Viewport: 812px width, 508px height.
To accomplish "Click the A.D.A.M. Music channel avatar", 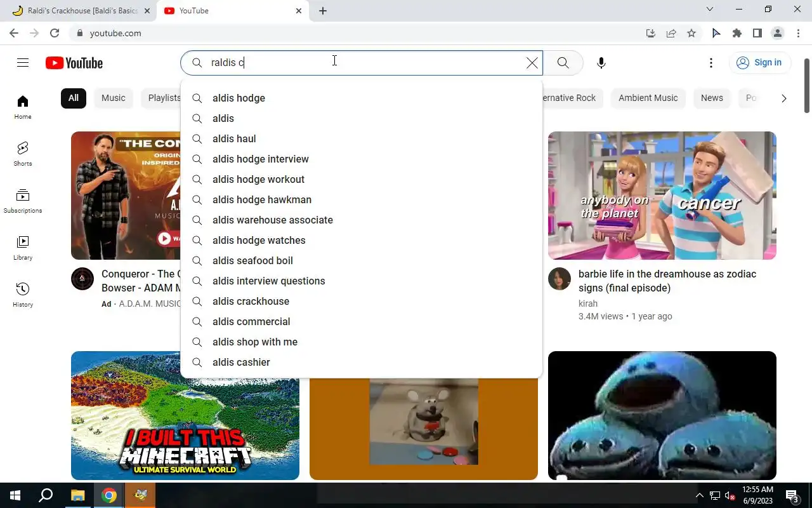I will [82, 279].
